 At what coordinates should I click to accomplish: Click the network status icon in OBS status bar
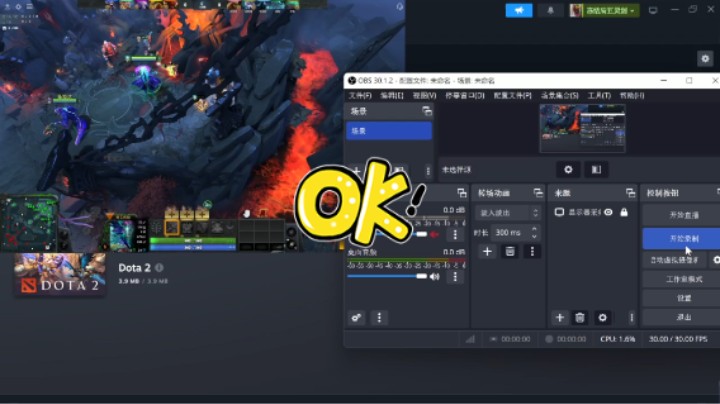[470, 339]
